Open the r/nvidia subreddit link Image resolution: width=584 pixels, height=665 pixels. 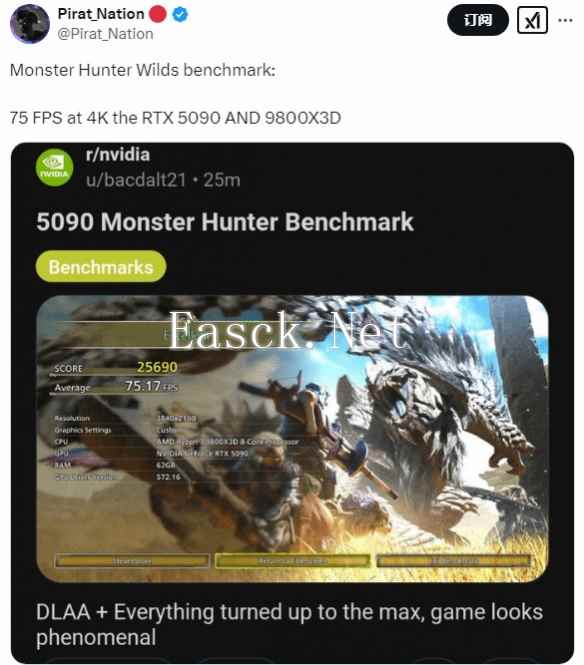tap(117, 155)
